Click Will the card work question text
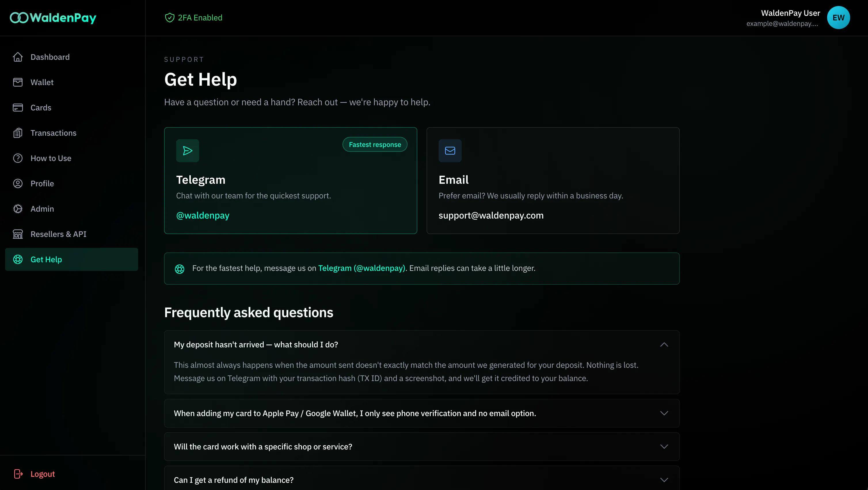868x490 pixels. (263, 447)
